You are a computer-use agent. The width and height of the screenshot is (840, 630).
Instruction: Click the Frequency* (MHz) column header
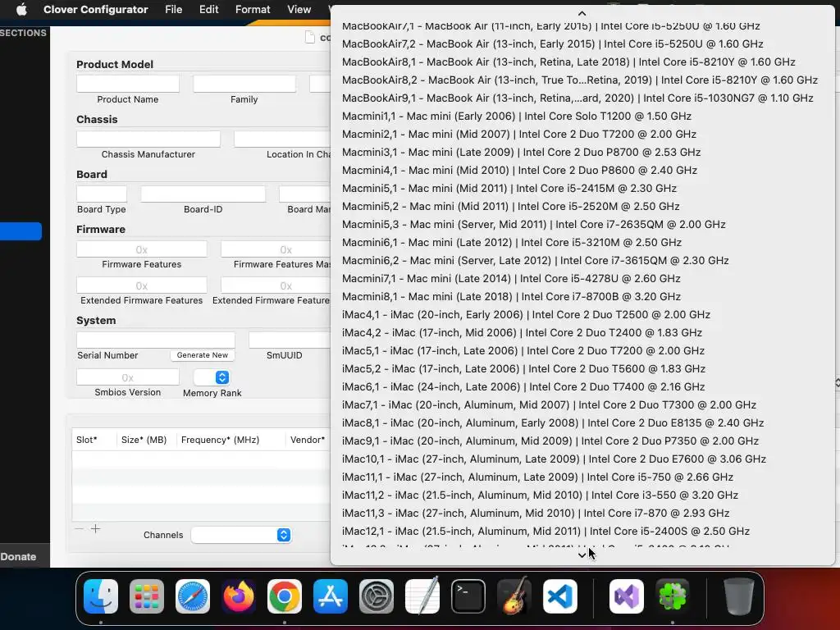coord(220,440)
